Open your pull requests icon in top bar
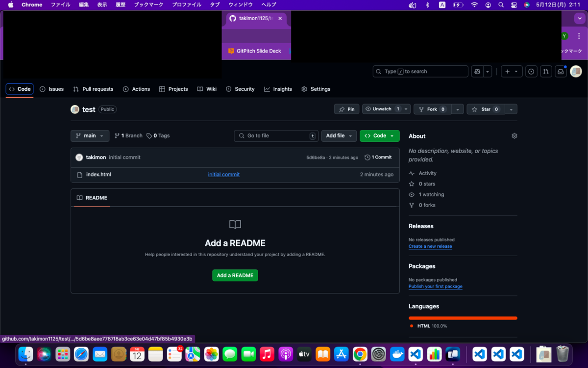588x368 pixels. click(x=546, y=71)
